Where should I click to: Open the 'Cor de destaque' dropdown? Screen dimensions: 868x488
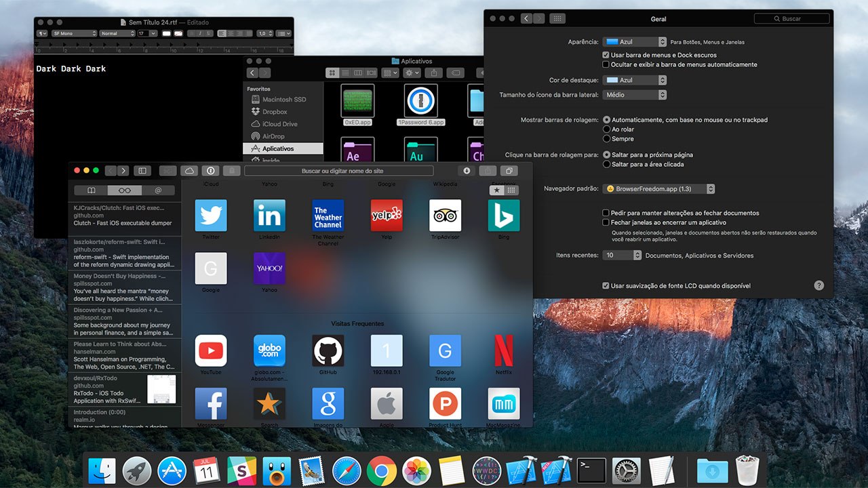point(635,80)
